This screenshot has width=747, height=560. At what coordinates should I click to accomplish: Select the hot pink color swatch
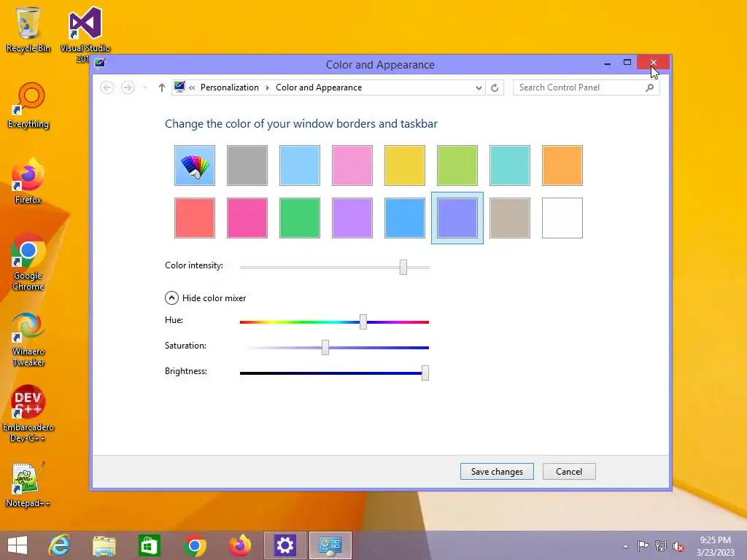247,217
